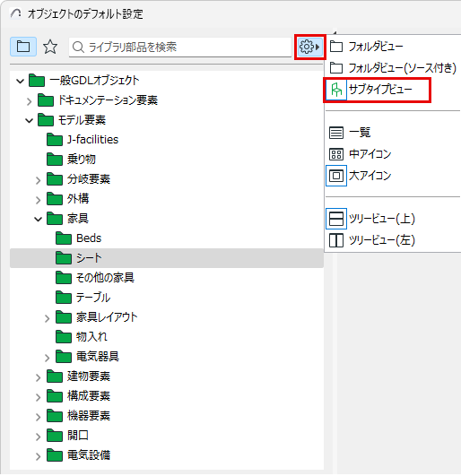Click the 電気設備 label
Image resolution: width=461 pixels, height=476 pixels.
click(x=89, y=455)
